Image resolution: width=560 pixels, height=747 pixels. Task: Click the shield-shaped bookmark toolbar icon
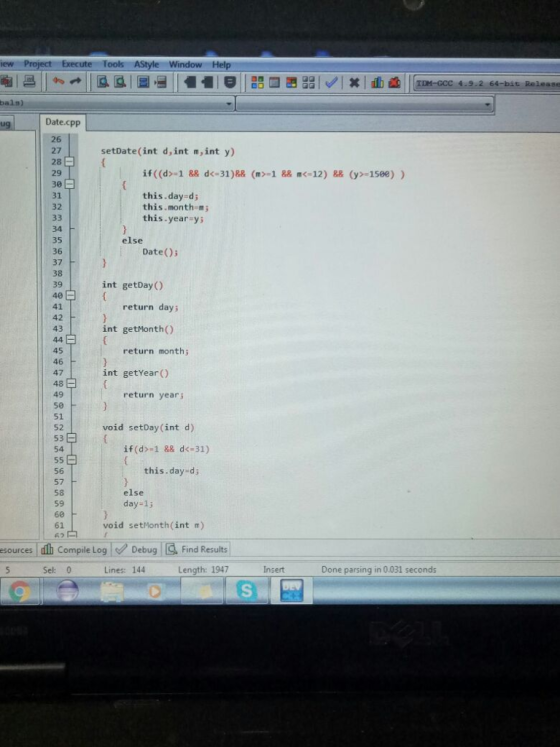pyautogui.click(x=230, y=82)
